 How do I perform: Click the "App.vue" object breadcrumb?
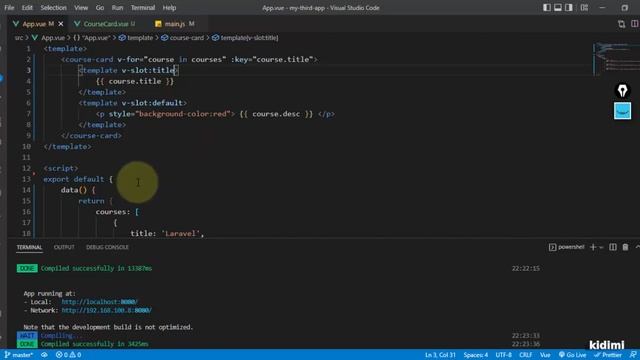tap(92, 38)
